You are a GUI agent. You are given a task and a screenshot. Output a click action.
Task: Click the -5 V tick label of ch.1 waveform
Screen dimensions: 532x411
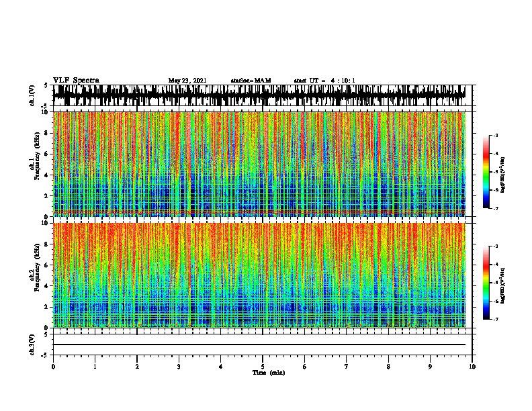point(44,106)
